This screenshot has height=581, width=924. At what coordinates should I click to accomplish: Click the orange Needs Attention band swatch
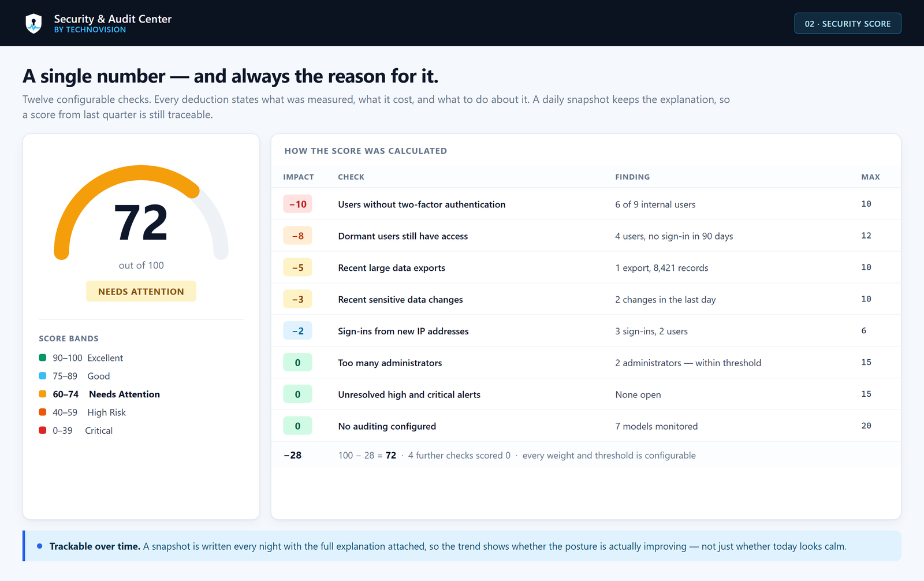[x=43, y=394]
